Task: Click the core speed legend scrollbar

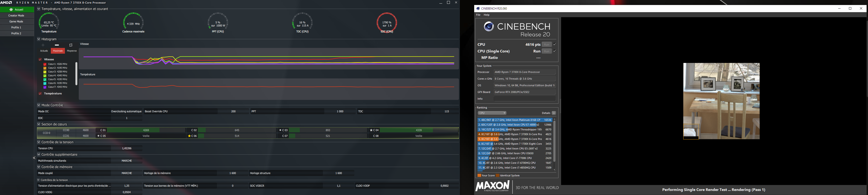Action: click(76, 74)
